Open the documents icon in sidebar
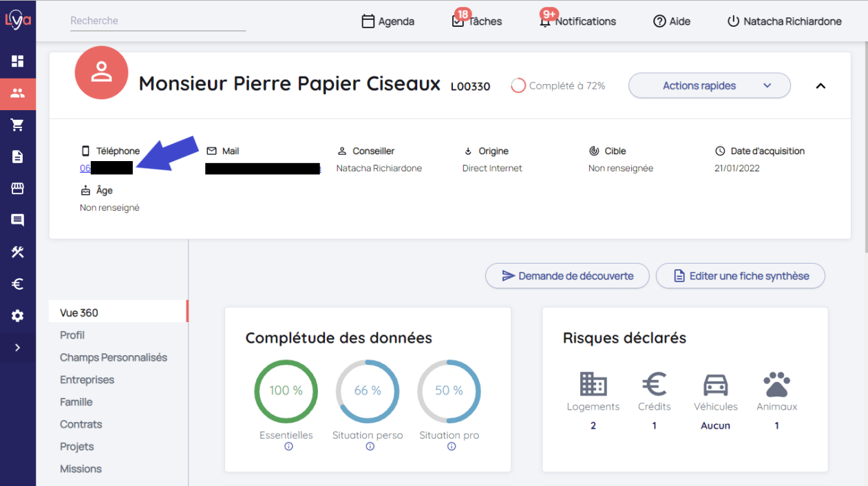This screenshot has width=868, height=486. pos(18,157)
